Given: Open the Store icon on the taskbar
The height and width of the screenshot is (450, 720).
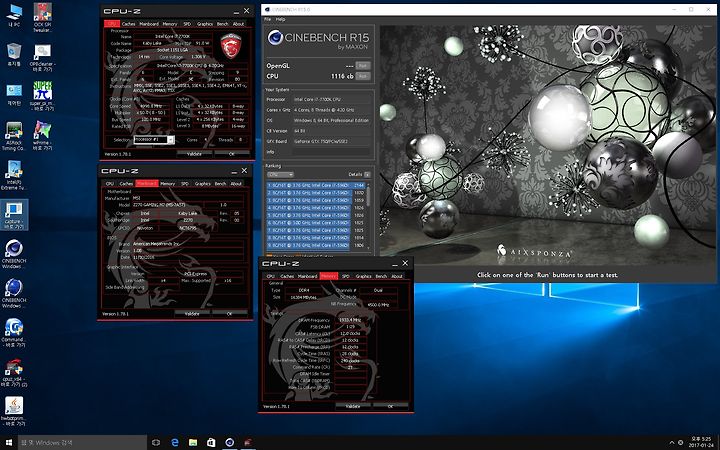Looking at the screenshot, I should [x=211, y=443].
